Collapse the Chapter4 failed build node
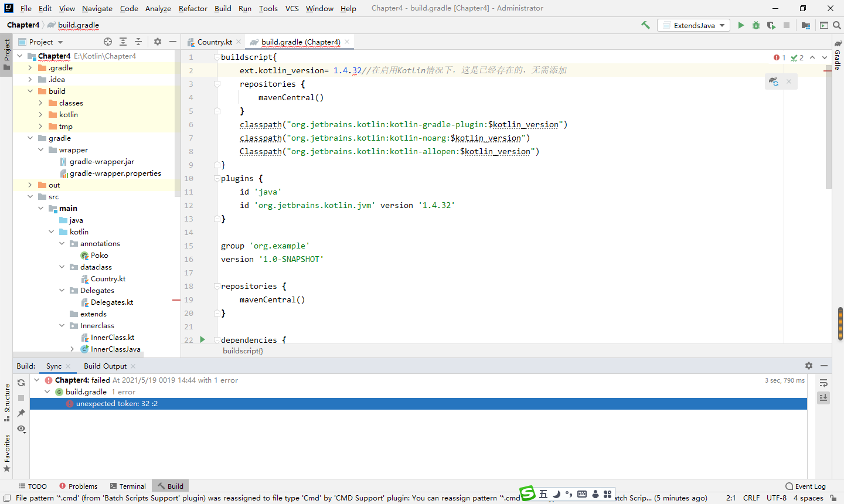This screenshot has width=844, height=504. coord(37,380)
